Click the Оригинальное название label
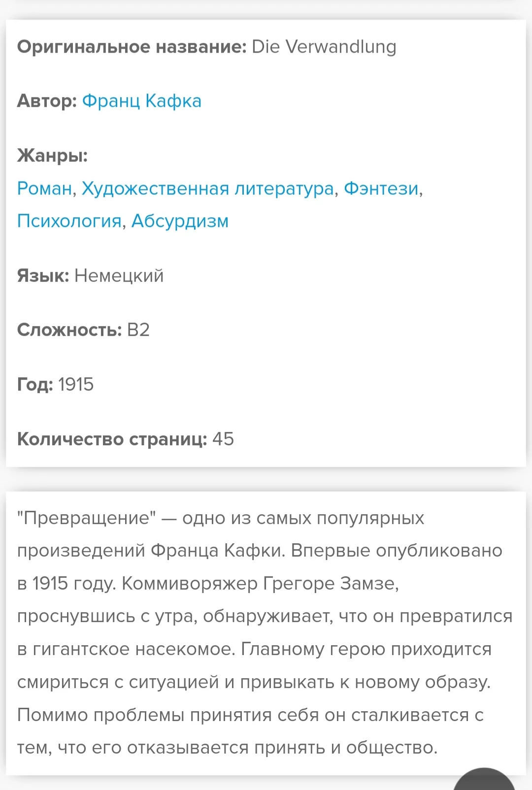 [132, 47]
